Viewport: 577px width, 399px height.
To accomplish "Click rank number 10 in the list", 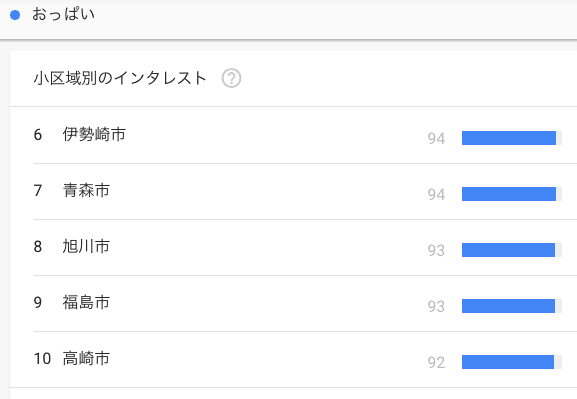I will click(x=42, y=359).
